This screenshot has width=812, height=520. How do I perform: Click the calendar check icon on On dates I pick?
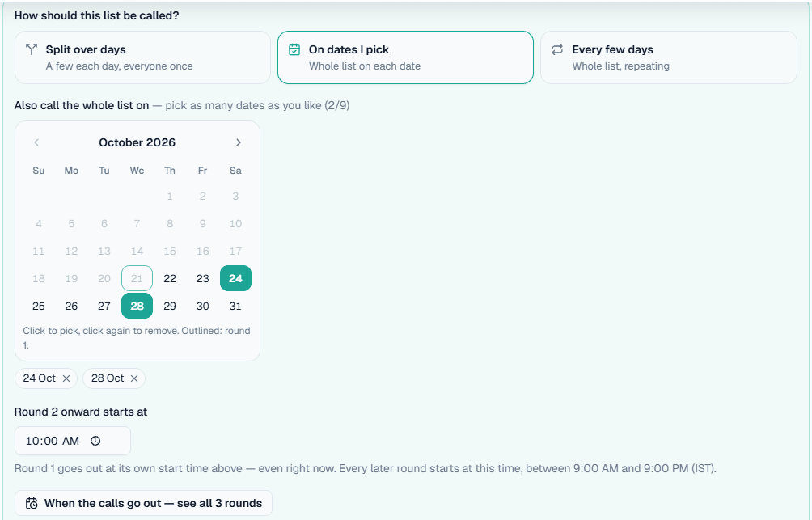coord(294,49)
